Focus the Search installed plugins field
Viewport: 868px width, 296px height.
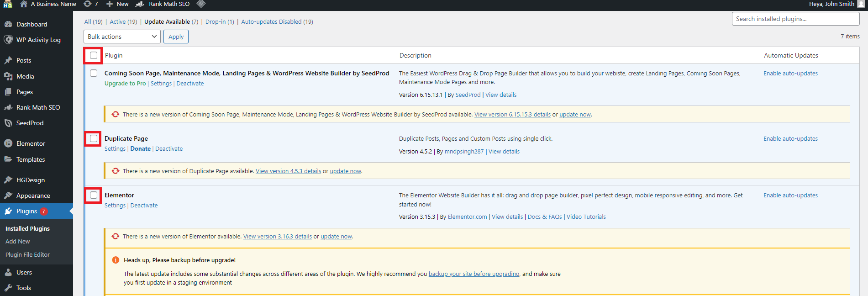click(x=795, y=19)
